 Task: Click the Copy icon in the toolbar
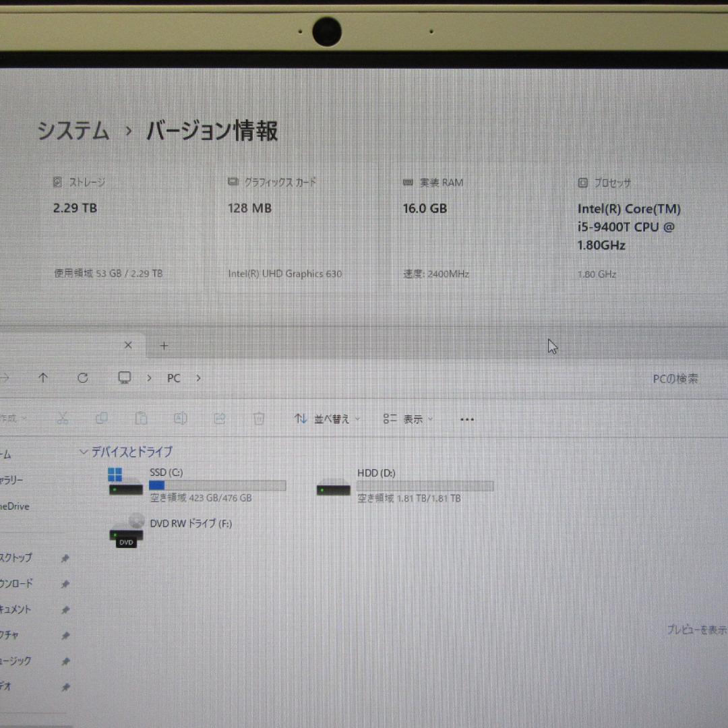102,418
